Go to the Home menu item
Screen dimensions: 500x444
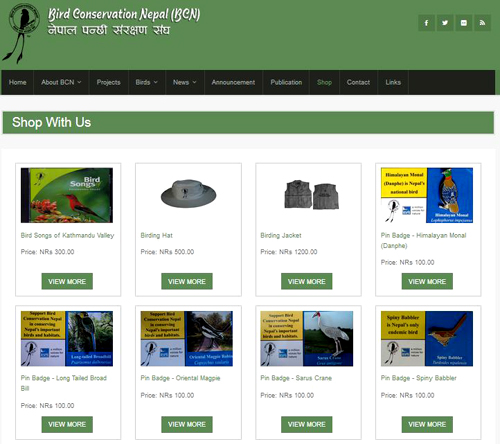18,82
